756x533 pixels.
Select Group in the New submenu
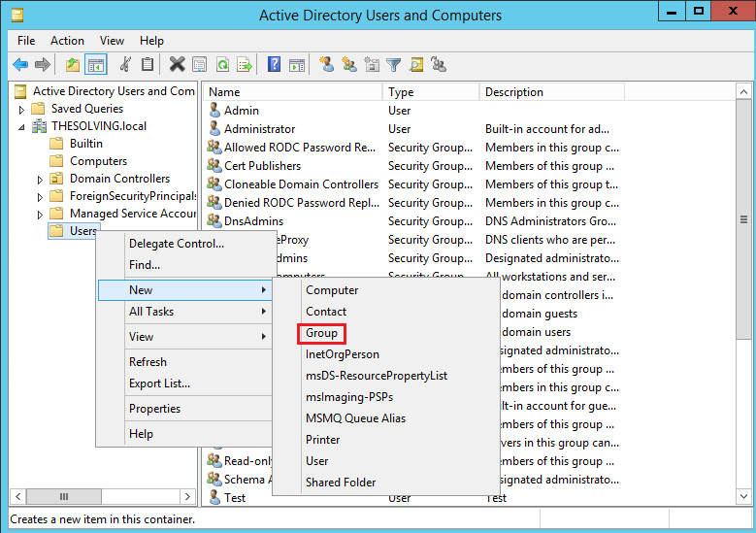(321, 333)
